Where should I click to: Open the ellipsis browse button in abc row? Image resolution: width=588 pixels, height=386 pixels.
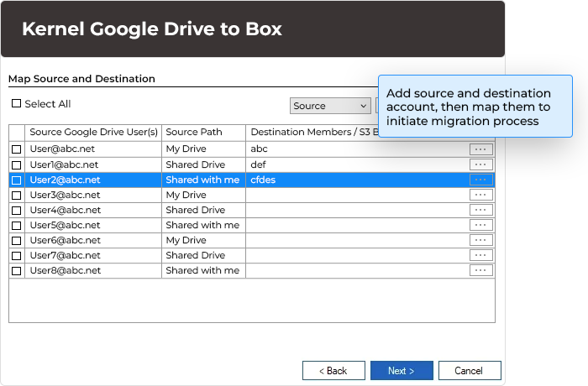(480, 149)
